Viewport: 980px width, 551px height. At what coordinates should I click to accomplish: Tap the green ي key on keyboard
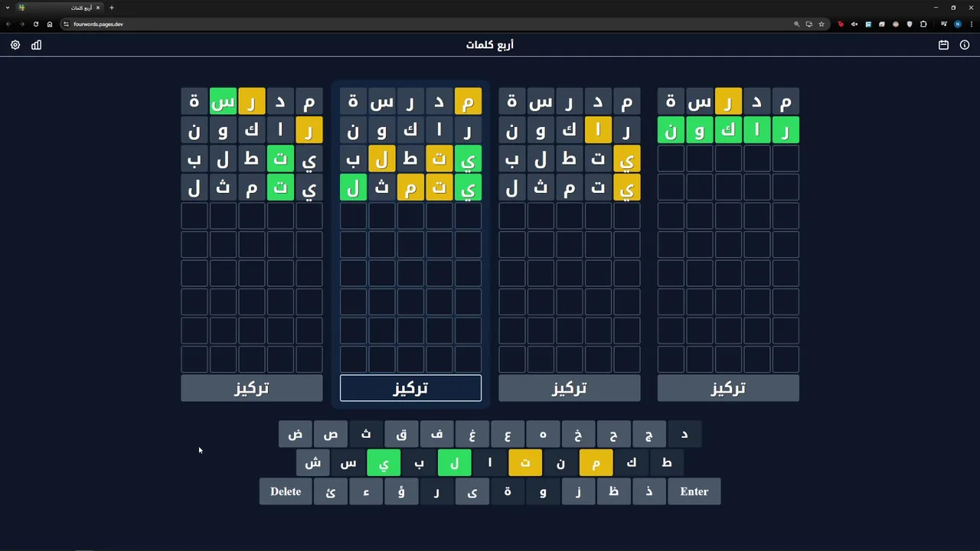(384, 463)
